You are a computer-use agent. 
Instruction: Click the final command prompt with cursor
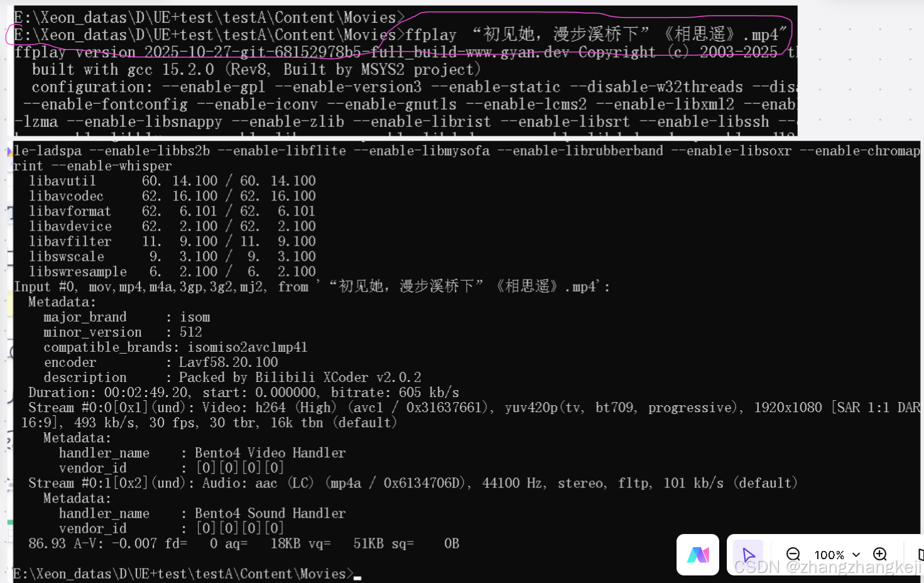point(187,574)
